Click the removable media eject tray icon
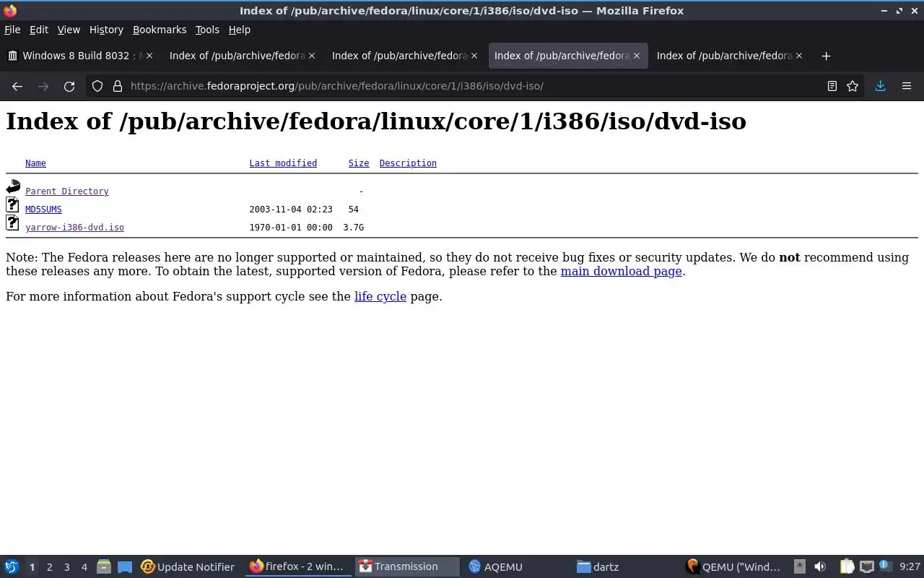Viewport: 924px width, 578px height. 800,566
